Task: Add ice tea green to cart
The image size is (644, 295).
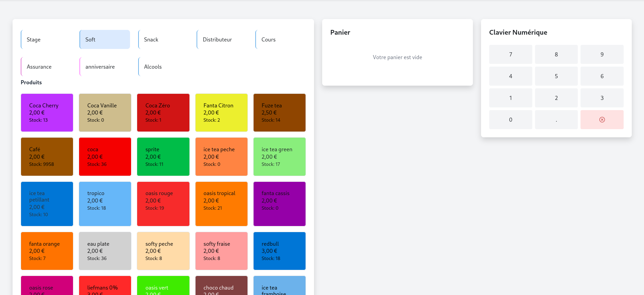Action: pos(279,157)
